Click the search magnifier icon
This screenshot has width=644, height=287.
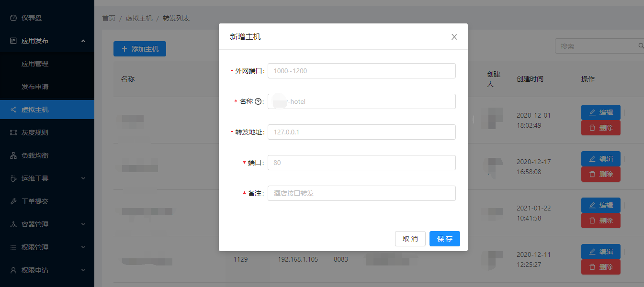pyautogui.click(x=641, y=46)
